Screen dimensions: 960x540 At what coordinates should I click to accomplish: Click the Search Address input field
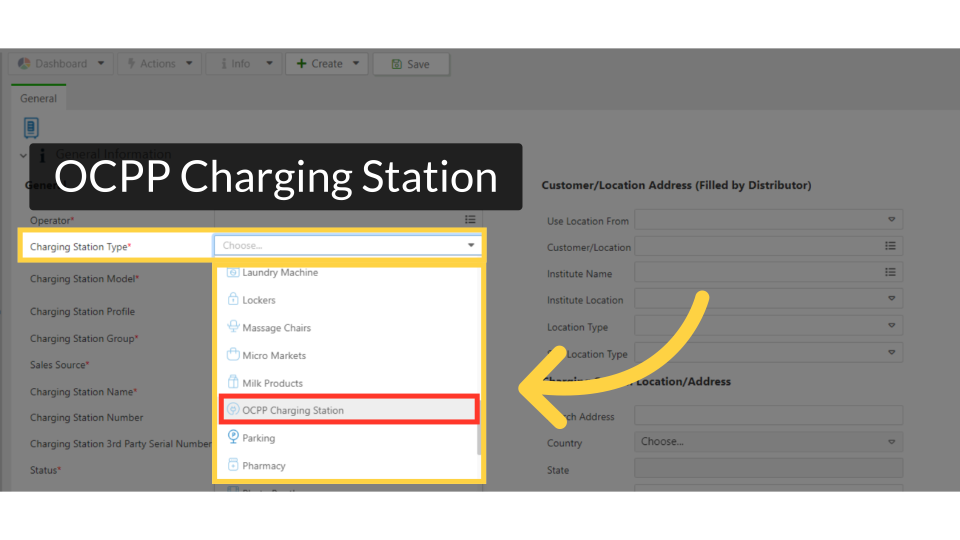click(768, 415)
